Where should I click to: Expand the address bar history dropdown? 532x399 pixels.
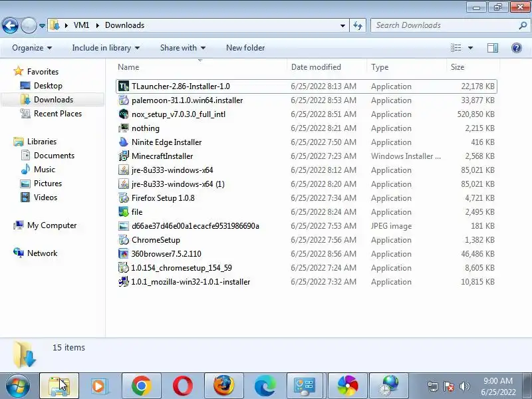click(x=342, y=26)
